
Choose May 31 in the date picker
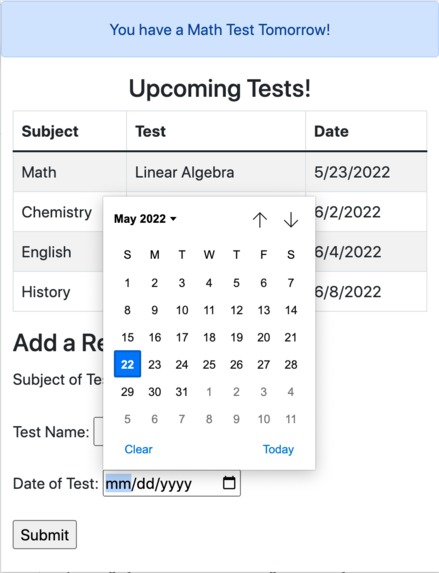pos(182,392)
